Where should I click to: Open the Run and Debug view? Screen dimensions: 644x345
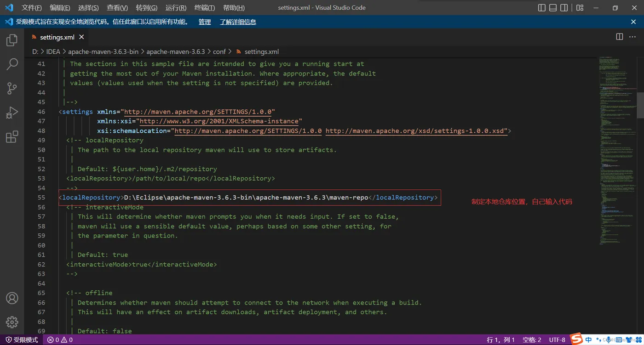[12, 113]
